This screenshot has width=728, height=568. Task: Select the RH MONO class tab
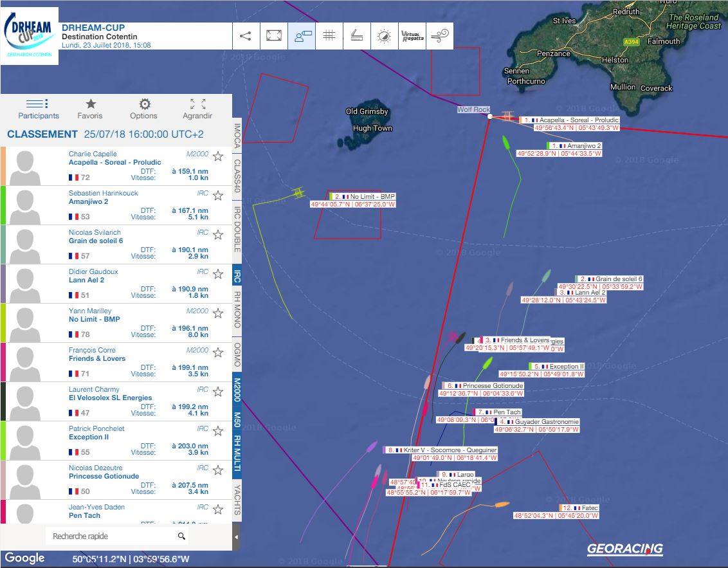tap(237, 310)
